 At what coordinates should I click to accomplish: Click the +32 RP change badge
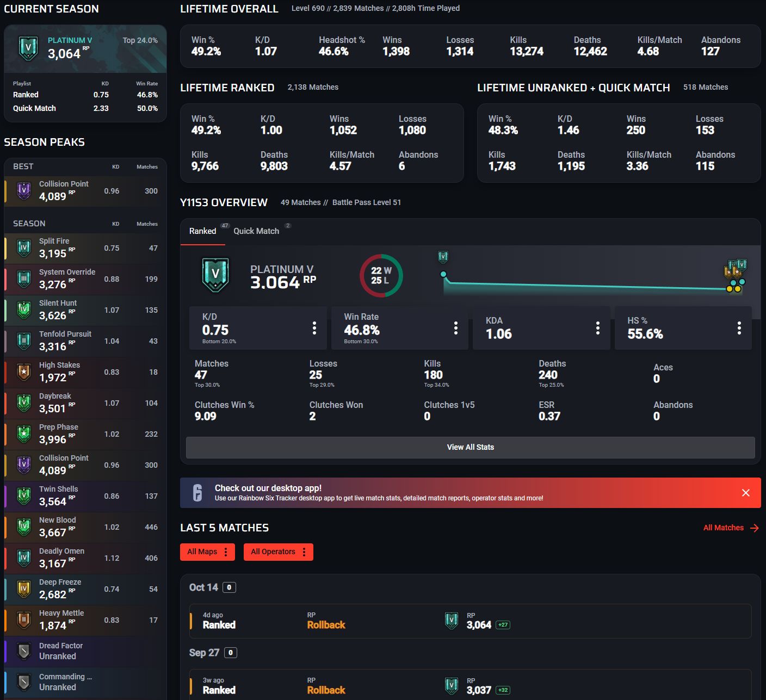[x=503, y=690]
